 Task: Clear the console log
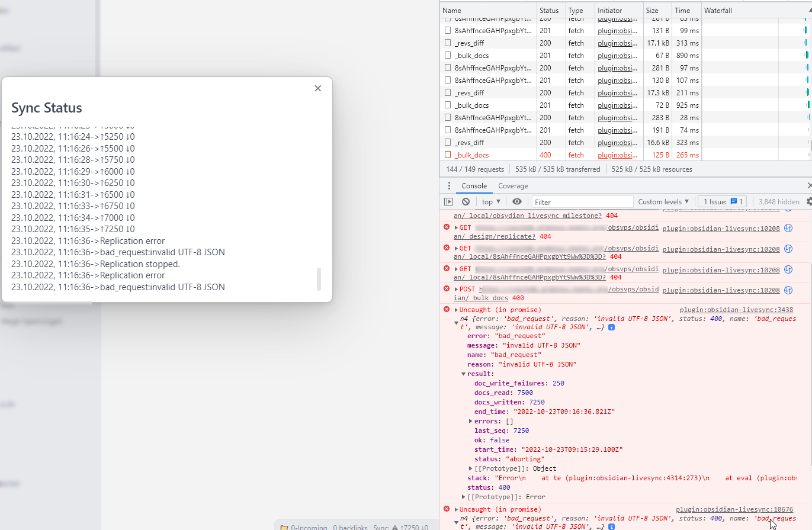[x=466, y=201]
